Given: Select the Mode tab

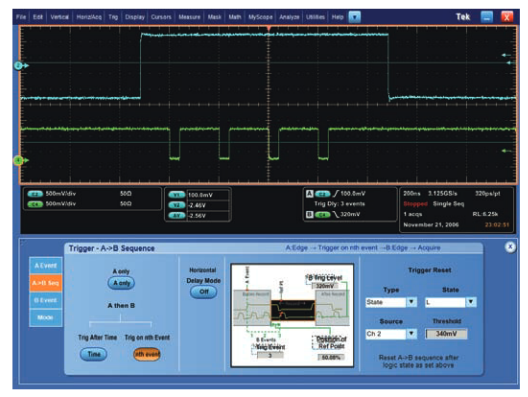Looking at the screenshot, I should tap(46, 317).
